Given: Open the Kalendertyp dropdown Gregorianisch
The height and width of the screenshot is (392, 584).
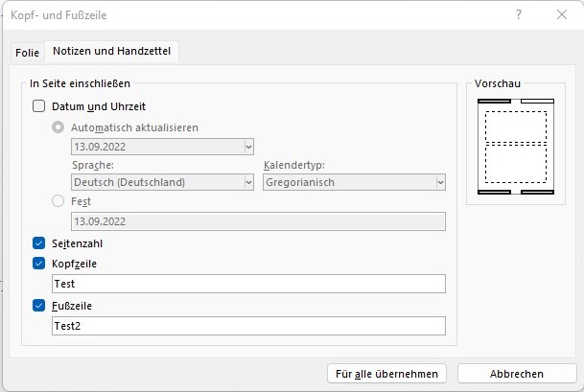Looking at the screenshot, I should tap(354, 182).
